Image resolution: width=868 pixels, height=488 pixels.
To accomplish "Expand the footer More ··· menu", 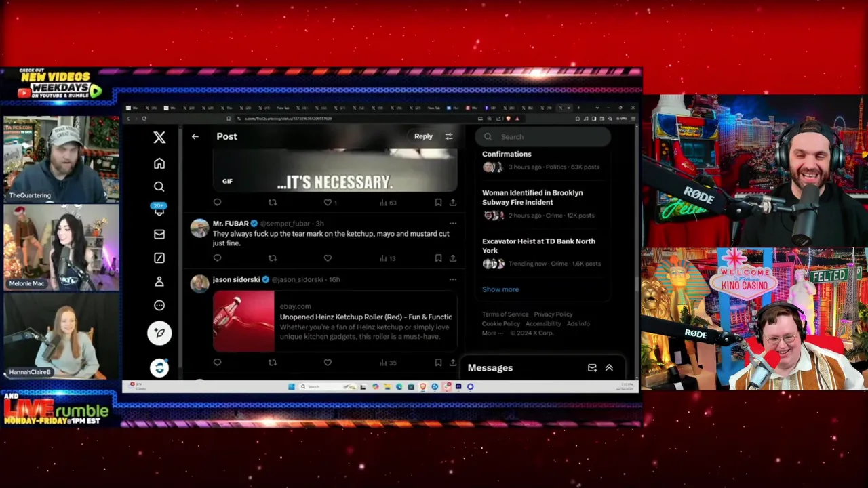I will 492,333.
